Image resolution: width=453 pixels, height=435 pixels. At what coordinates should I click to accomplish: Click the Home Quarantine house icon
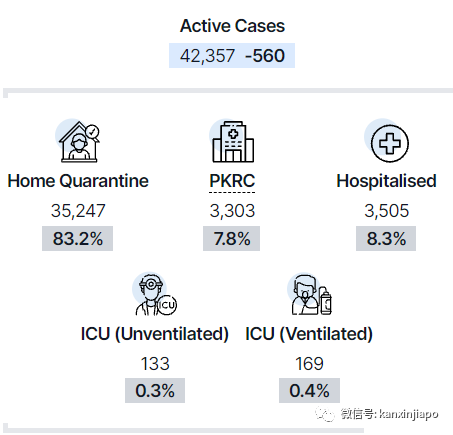[x=79, y=141]
